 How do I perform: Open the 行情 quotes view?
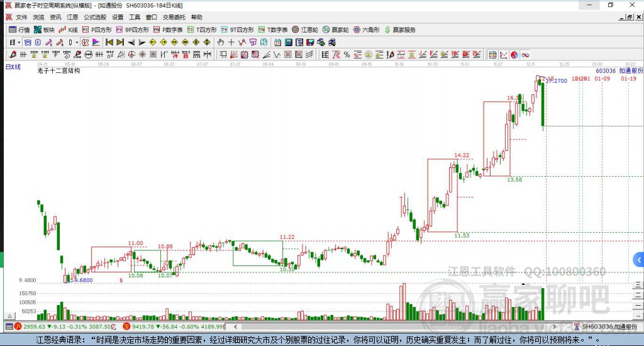pyautogui.click(x=19, y=30)
